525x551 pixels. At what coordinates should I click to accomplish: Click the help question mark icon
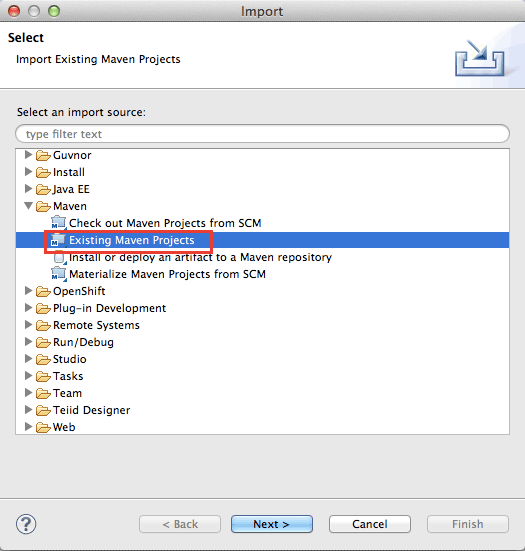click(x=26, y=524)
